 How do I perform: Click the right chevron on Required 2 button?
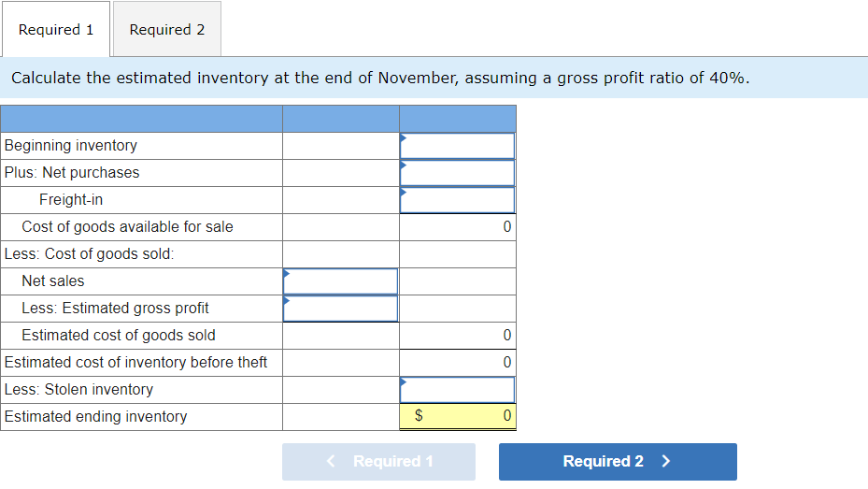(x=666, y=462)
